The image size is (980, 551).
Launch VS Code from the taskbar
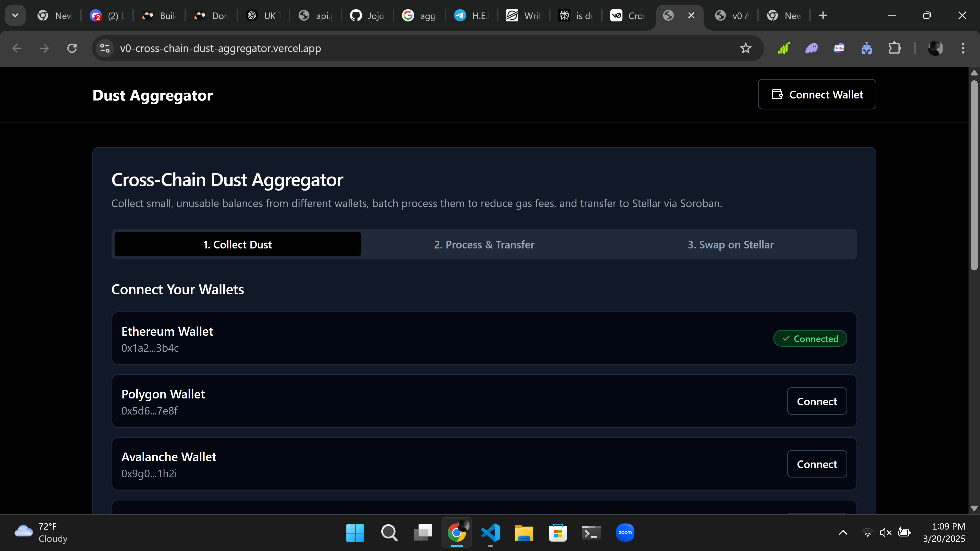(490, 532)
